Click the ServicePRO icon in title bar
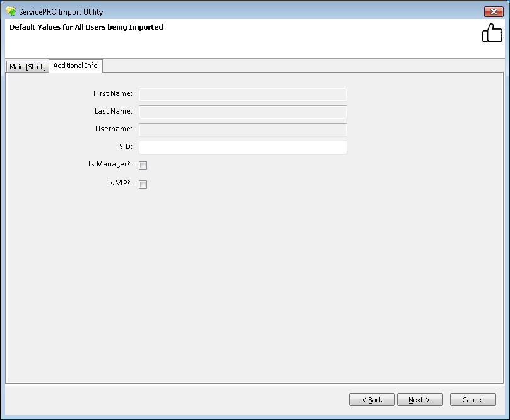The width and height of the screenshot is (510, 420). point(10,11)
